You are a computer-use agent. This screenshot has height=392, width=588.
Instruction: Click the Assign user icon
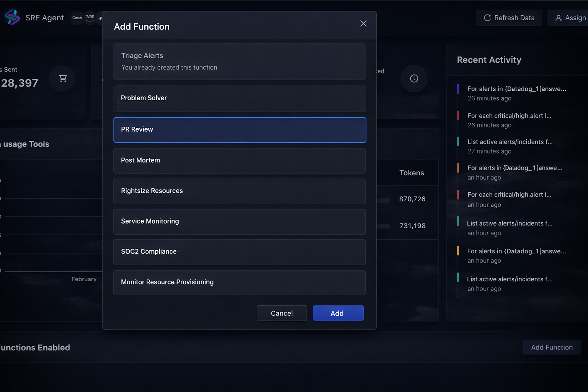tap(559, 18)
